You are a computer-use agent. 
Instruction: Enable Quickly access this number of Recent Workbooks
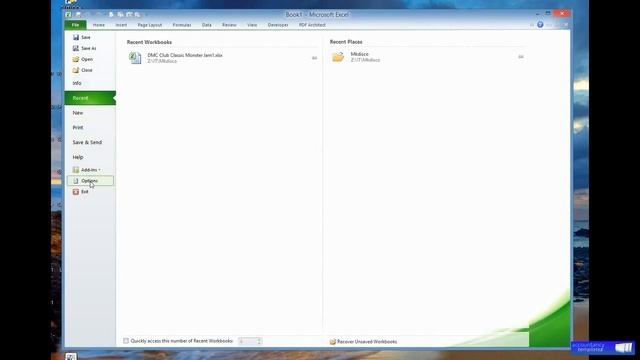126,341
